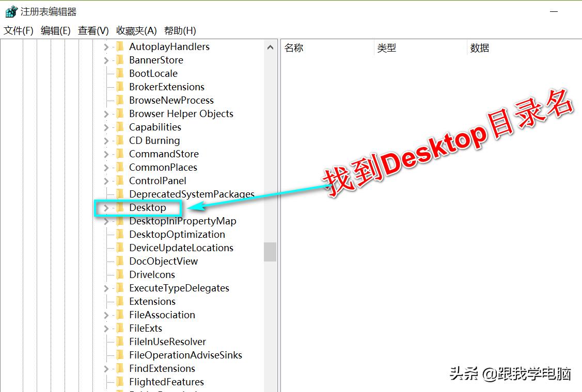Select the DesktopIniPropertyMap key

183,221
